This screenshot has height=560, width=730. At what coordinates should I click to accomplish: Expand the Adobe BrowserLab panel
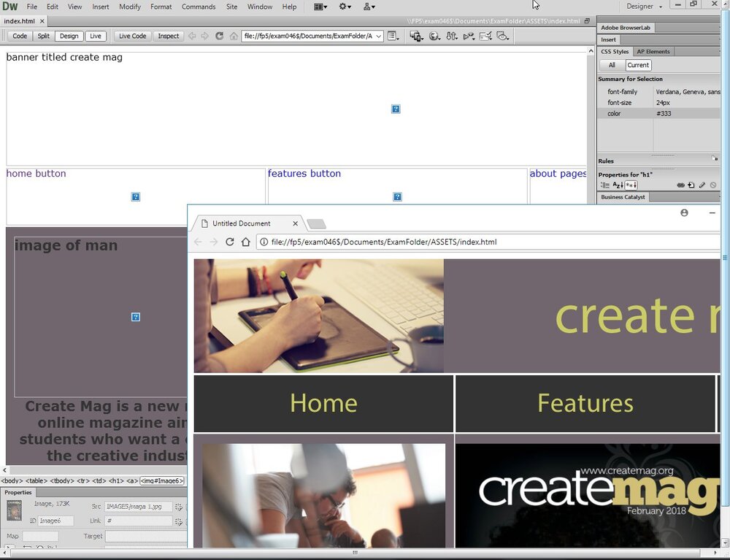[x=626, y=28]
